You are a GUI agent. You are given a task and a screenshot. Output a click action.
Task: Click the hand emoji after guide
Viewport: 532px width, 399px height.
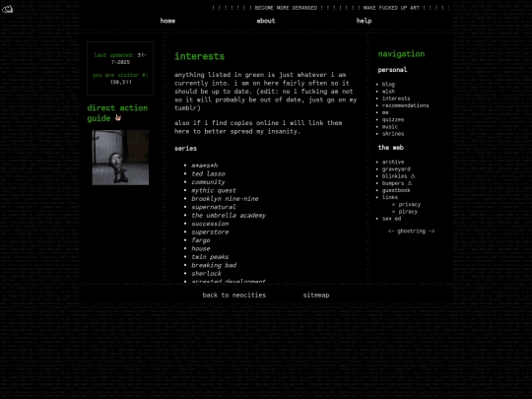tap(118, 118)
